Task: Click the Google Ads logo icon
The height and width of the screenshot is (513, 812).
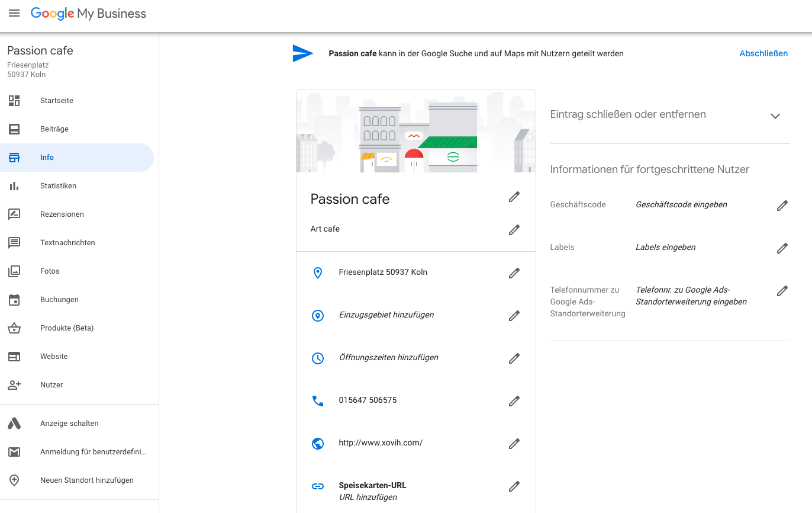Action: click(x=14, y=424)
